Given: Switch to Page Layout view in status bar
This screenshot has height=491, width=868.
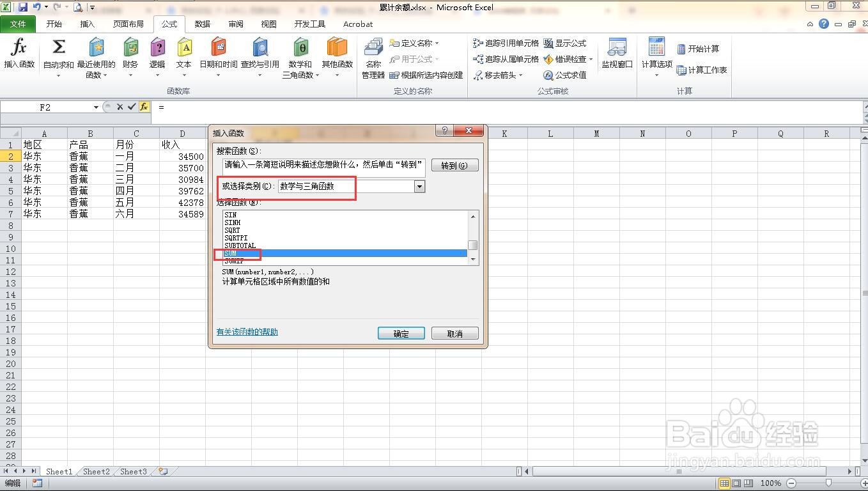Looking at the screenshot, I should [x=736, y=483].
